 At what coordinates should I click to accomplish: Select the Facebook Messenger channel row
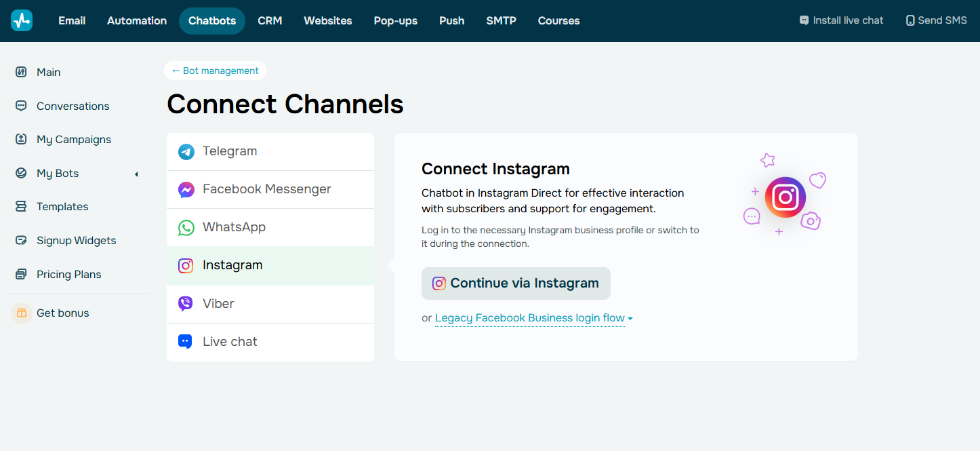click(x=270, y=190)
